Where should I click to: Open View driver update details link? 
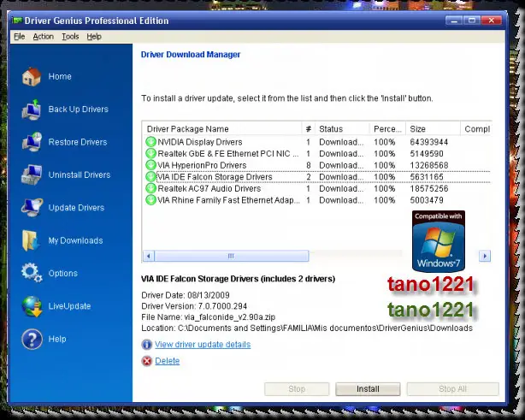pyautogui.click(x=203, y=345)
